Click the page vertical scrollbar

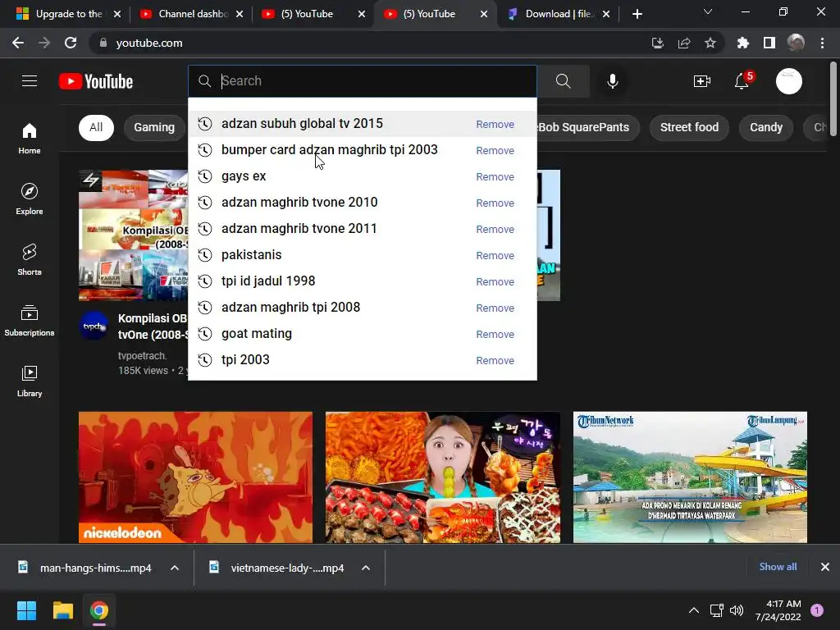tap(833, 99)
